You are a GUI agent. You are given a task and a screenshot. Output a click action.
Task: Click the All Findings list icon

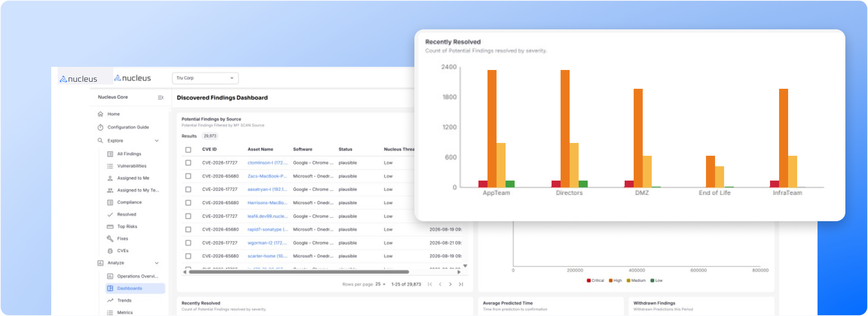tap(110, 154)
